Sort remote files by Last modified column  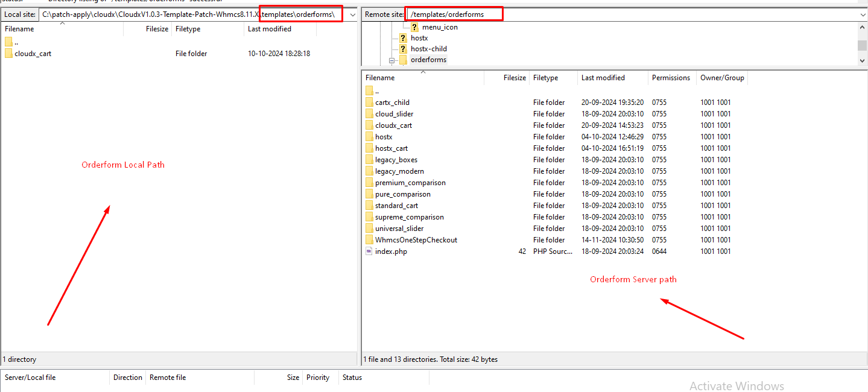coord(603,78)
